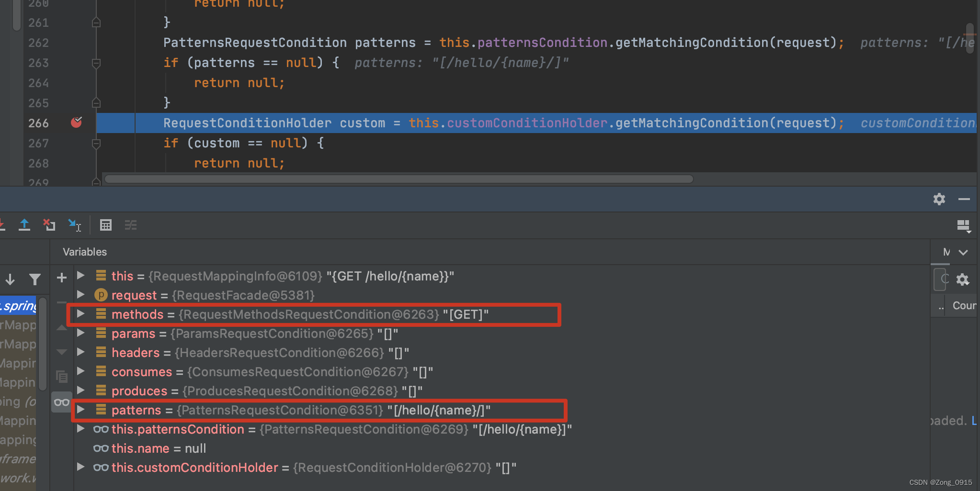Click the Duplicate Watch copy icon
The width and height of the screenshot is (980, 491).
pos(62,377)
